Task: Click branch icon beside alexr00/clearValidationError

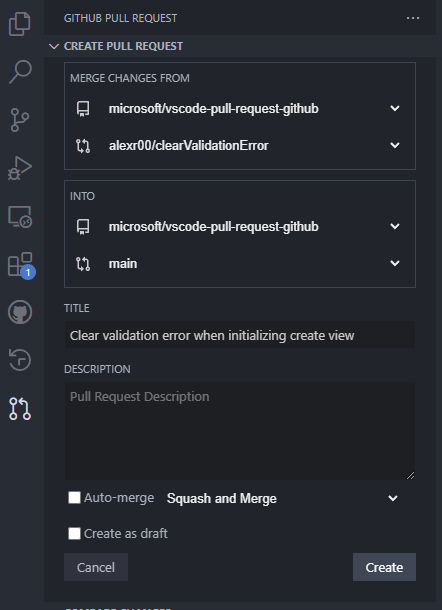Action: click(83, 145)
